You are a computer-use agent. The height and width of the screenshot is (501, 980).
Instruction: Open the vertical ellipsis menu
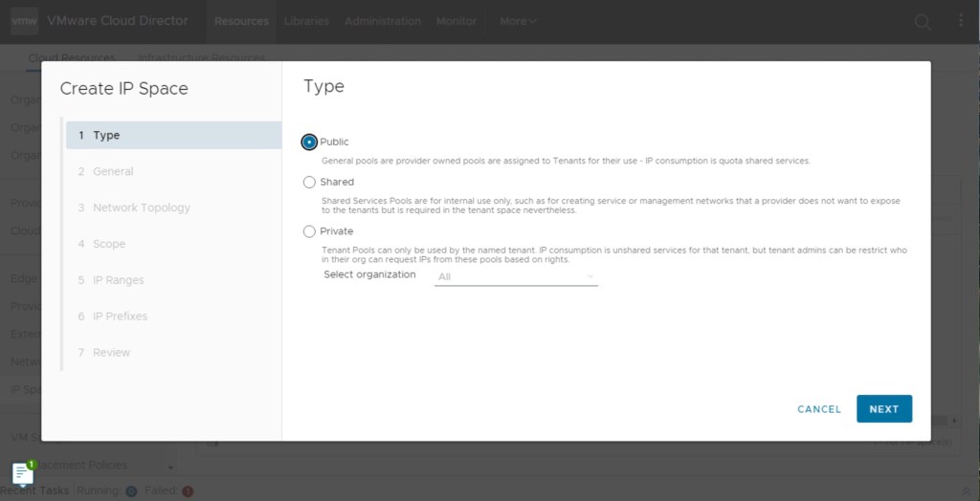pos(960,21)
